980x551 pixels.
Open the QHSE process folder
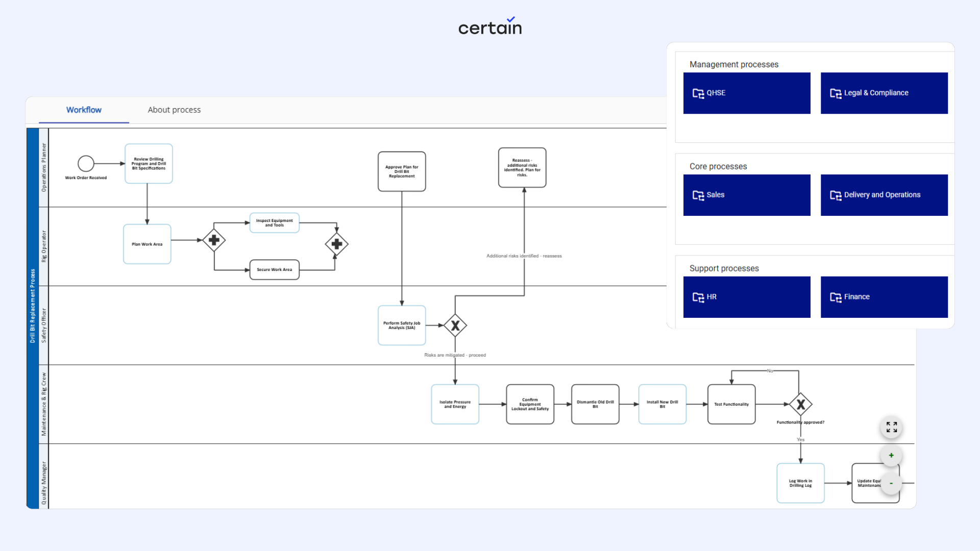(x=746, y=93)
